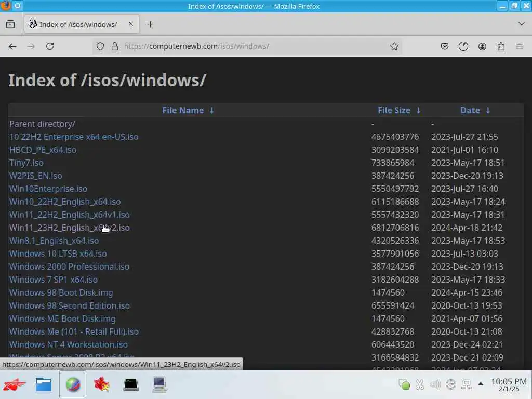
Task: Open Windows 2000 Professional.iso link
Action: coord(69,267)
